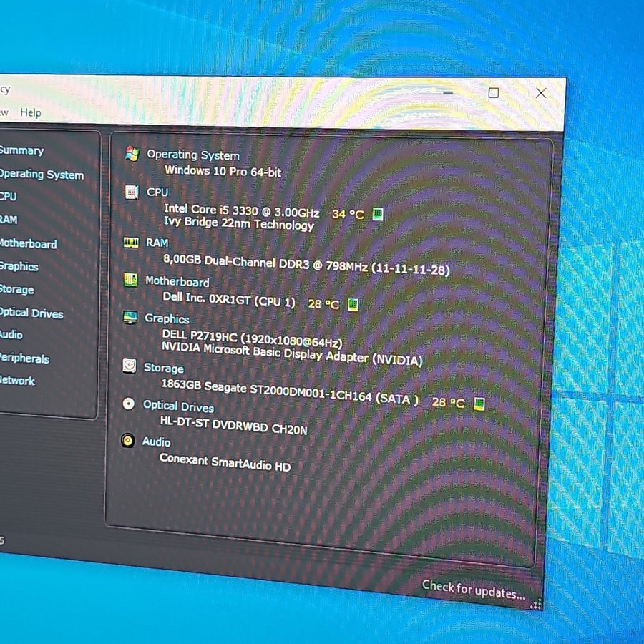Viewport: 644px width, 644px height.
Task: Click Conexant SmartAudio HD text
Action: (225, 462)
